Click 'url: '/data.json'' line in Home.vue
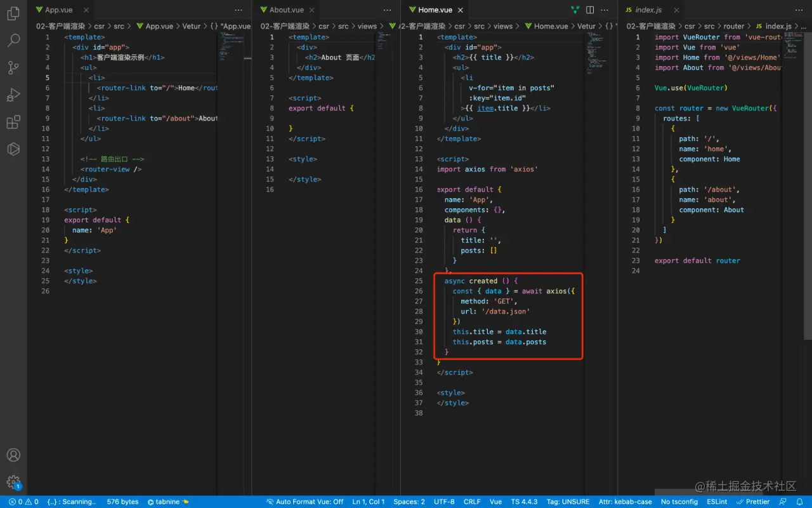Viewport: 812px width, 508px height. pos(495,311)
